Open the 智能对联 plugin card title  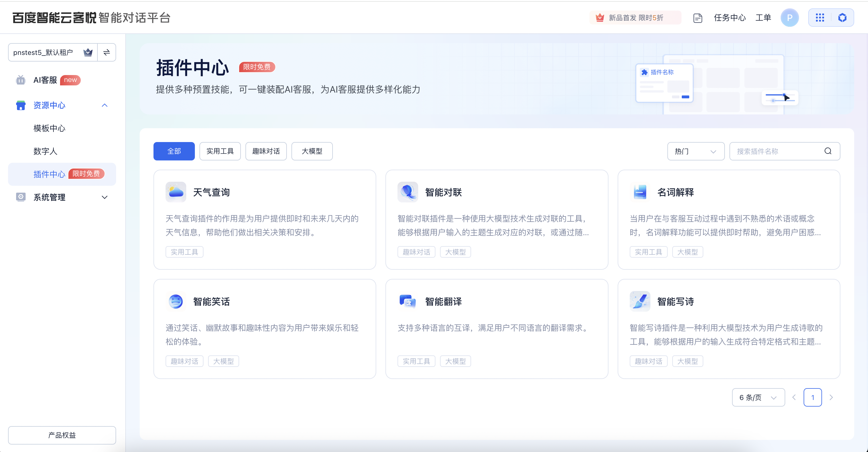click(x=443, y=192)
